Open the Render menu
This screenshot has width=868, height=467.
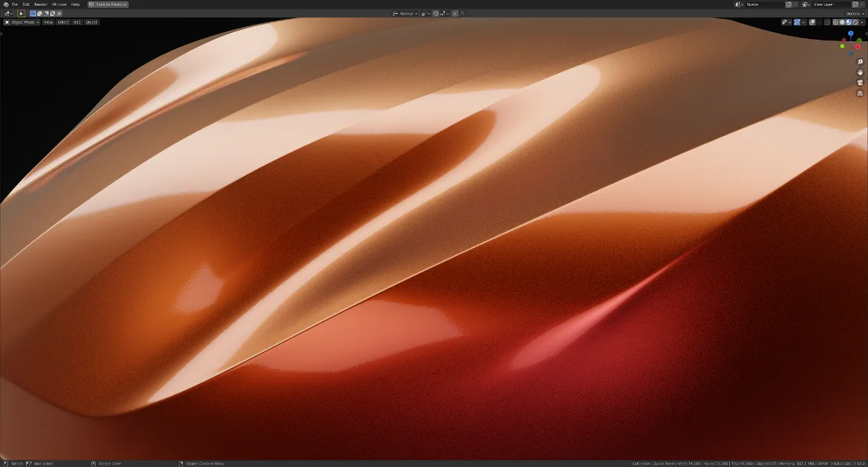[41, 4]
